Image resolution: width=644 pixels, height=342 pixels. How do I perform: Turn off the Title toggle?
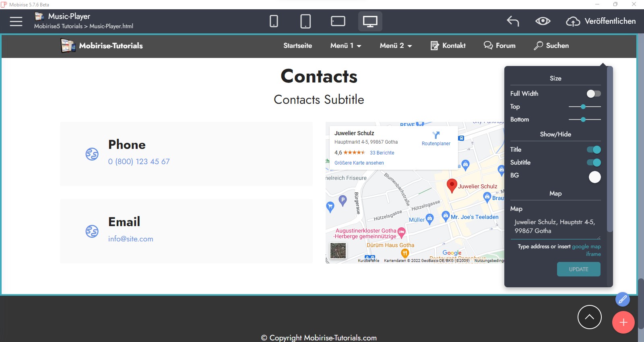593,150
